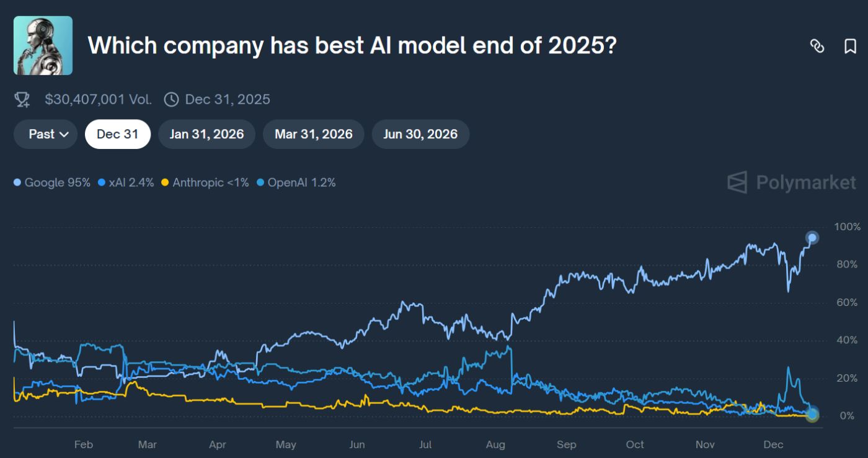Viewport: 868px width, 458px height.
Task: Select the Dec 31 resolution tab
Action: [x=118, y=133]
